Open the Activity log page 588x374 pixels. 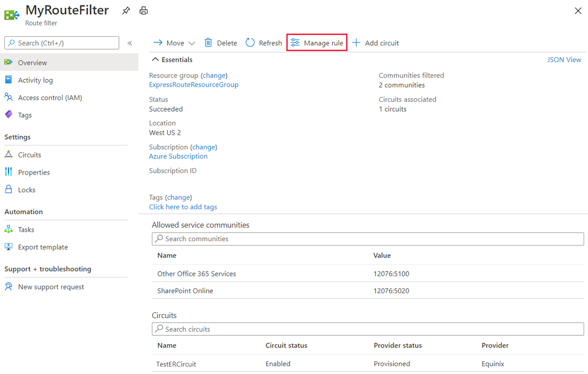click(x=35, y=80)
